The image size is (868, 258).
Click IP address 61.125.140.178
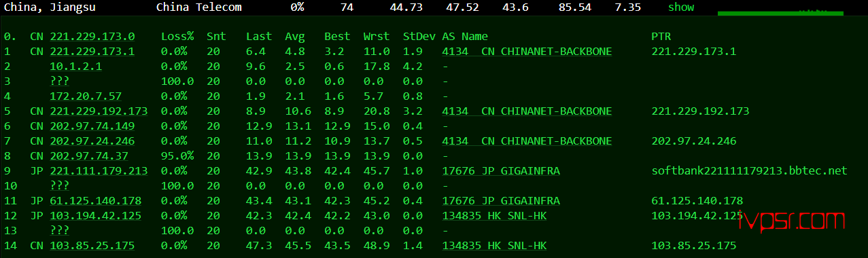[96, 200]
